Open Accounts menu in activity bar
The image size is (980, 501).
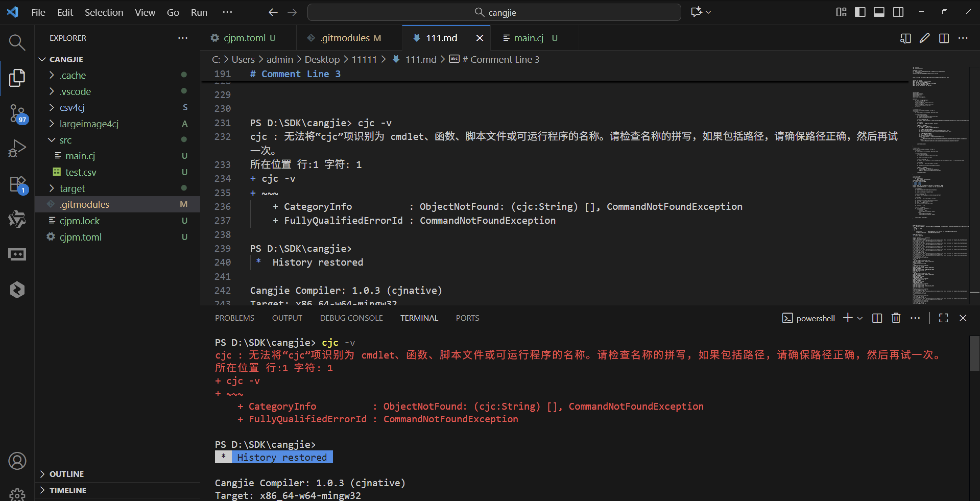[x=17, y=461]
